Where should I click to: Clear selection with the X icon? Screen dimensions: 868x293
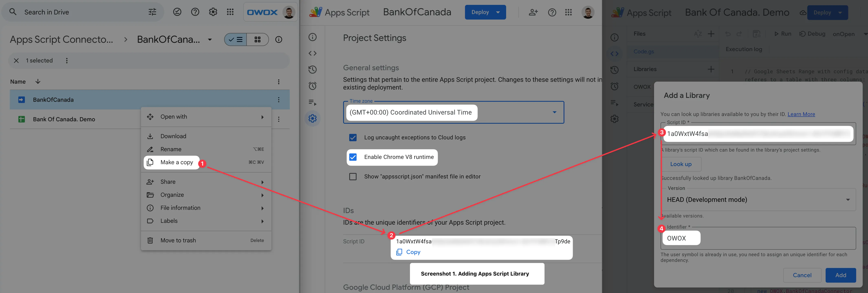coord(16,61)
